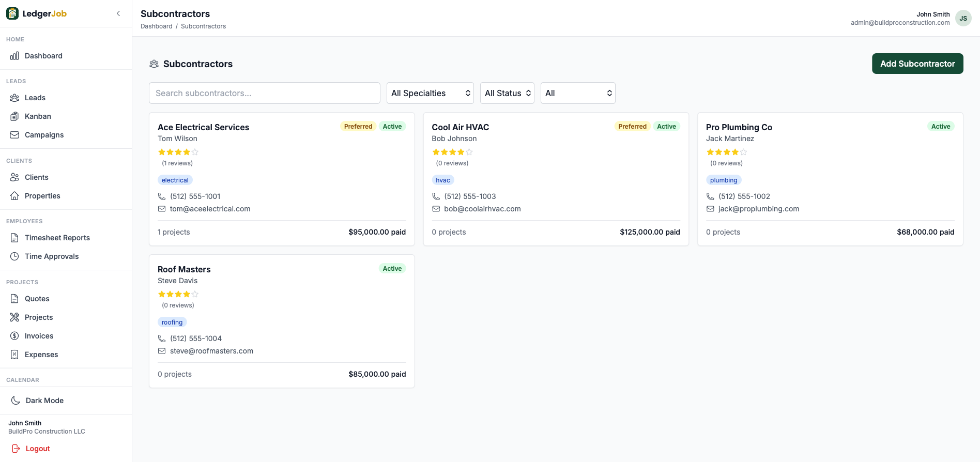The image size is (980, 462).
Task: Click Subcontractors breadcrumb link
Action: tap(203, 26)
